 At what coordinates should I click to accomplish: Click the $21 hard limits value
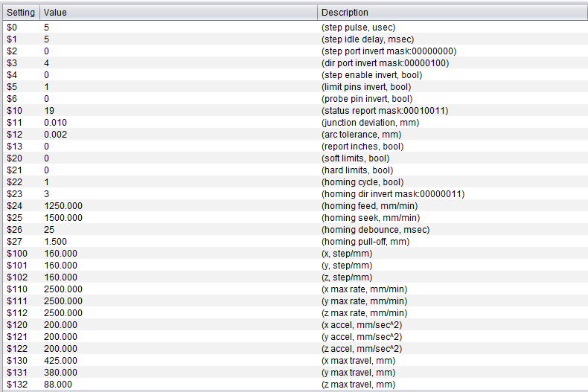coord(46,170)
